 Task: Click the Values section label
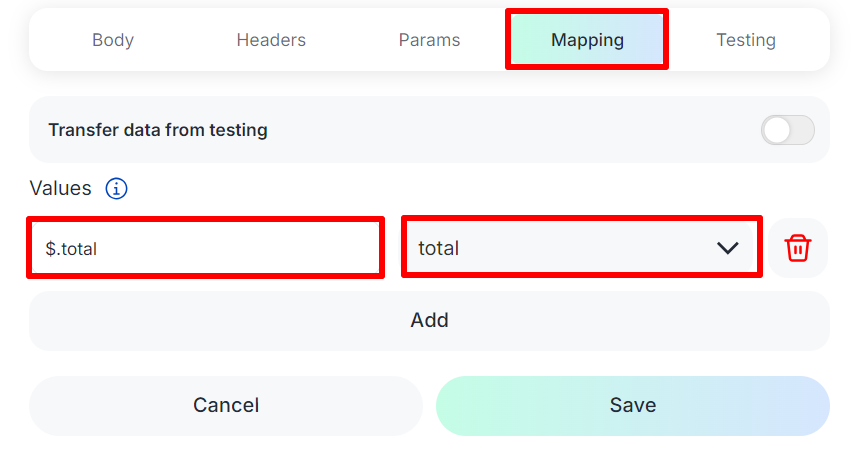(x=61, y=188)
